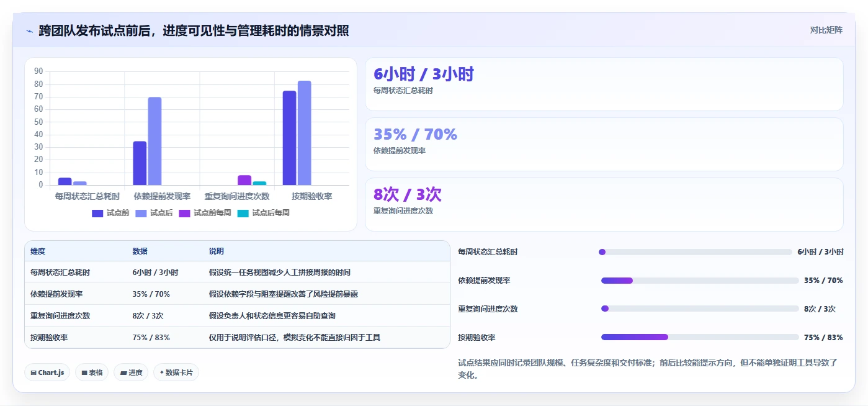This screenshot has height=406, width=868.
Task: Click the 维度 table column header
Action: click(38, 251)
